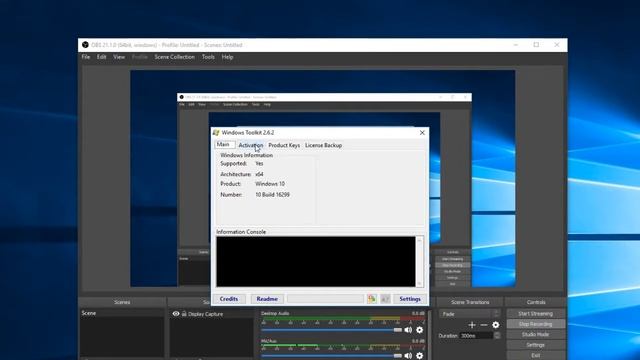Remove scene transition with minus icon
The width and height of the screenshot is (640, 360).
click(484, 325)
